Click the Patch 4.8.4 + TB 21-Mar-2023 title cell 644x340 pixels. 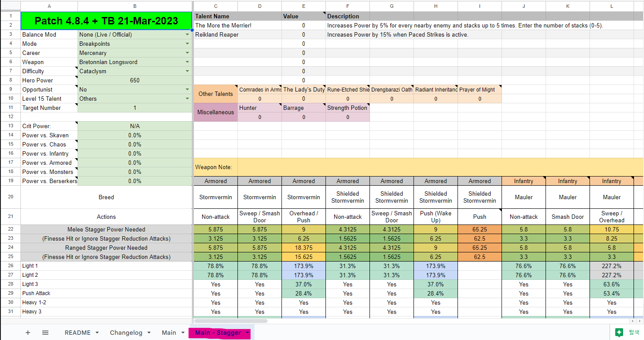pos(106,21)
